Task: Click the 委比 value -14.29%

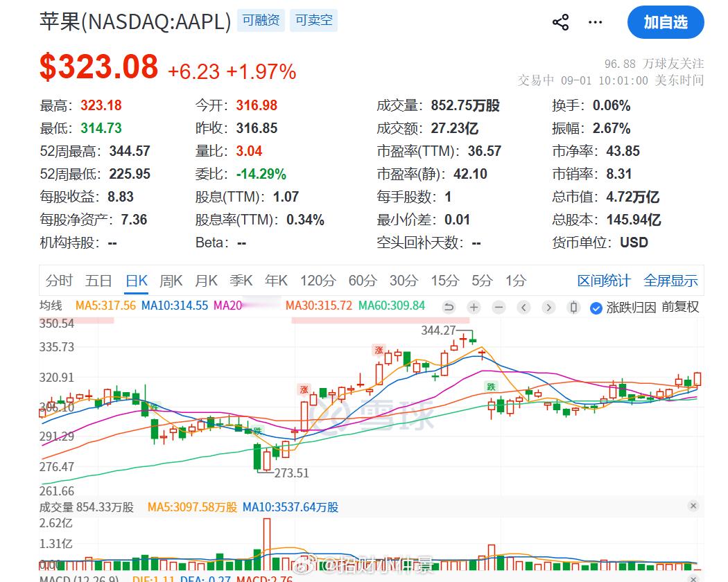Action: coord(261,174)
